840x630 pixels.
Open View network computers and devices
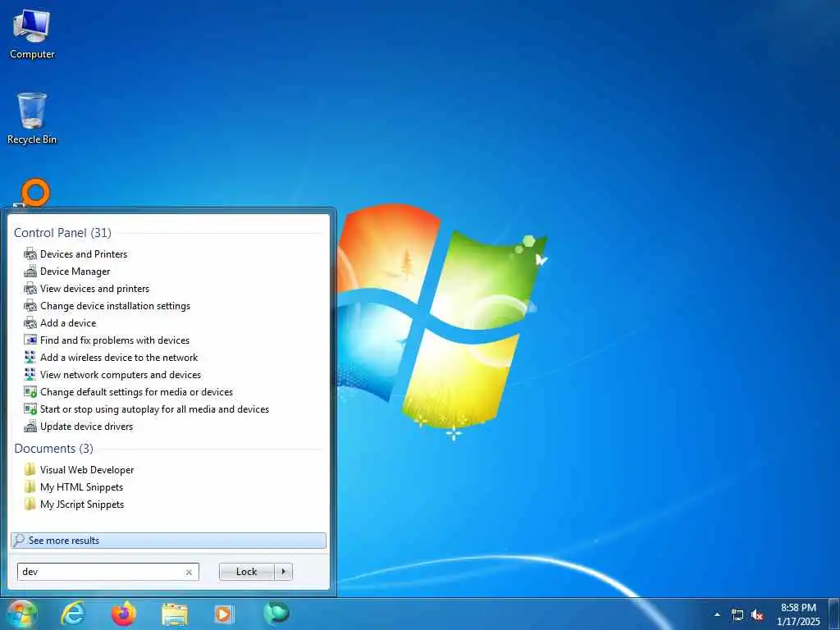pos(121,375)
